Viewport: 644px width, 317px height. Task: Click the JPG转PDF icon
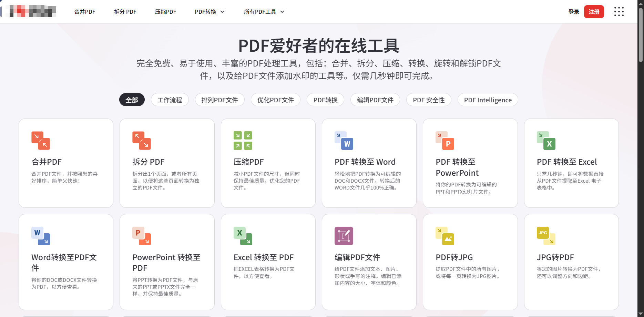pos(546,236)
